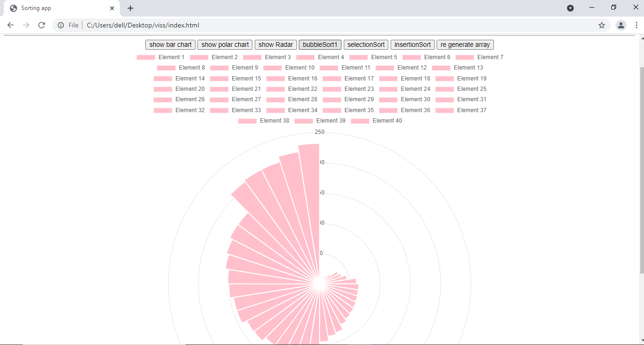The width and height of the screenshot is (644, 345).
Task: Start sorting with bubbleSort1
Action: (320, 44)
